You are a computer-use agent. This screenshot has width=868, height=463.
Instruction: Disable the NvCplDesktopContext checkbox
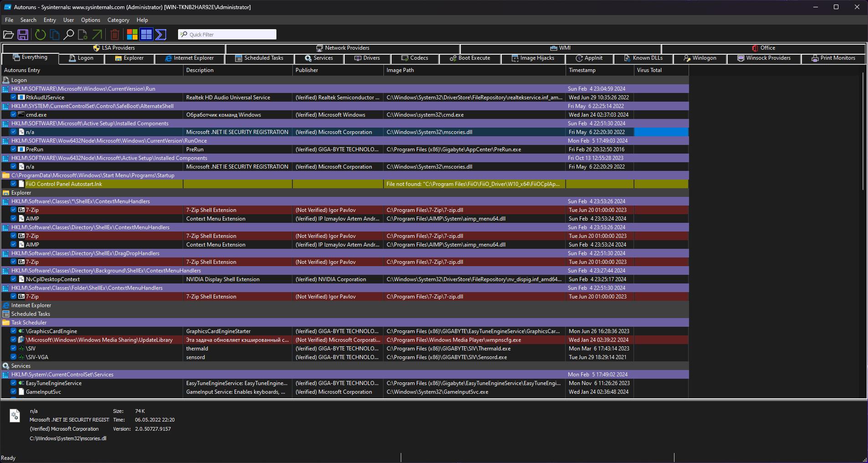click(14, 279)
